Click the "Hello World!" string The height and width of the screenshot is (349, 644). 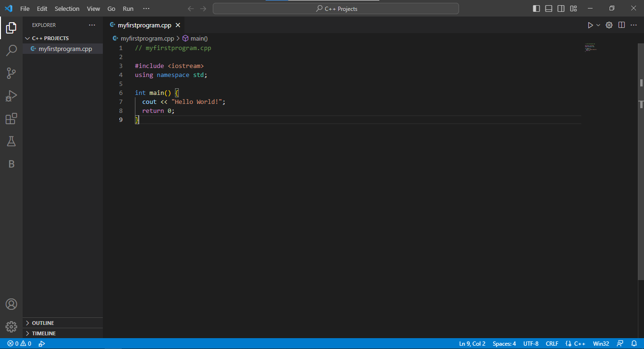pos(197,102)
